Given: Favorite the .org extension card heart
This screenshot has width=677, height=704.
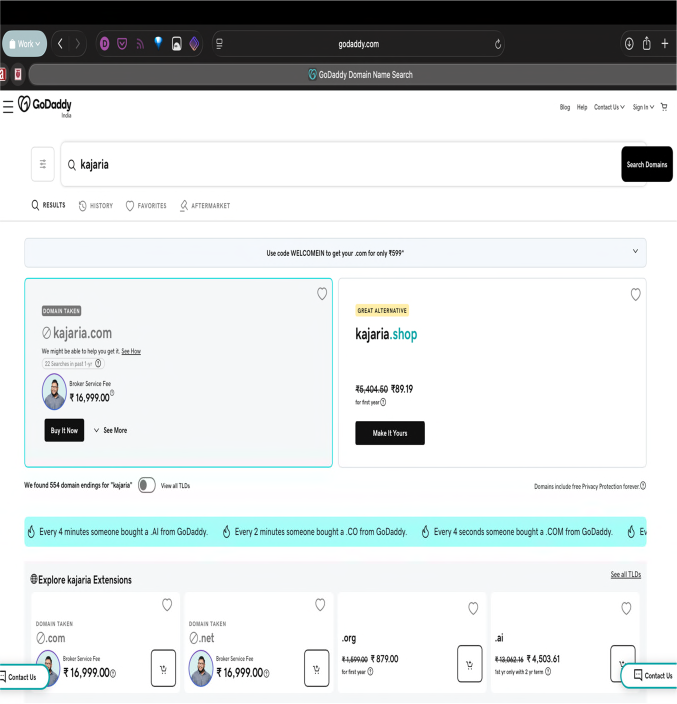Looking at the screenshot, I should pos(473,608).
